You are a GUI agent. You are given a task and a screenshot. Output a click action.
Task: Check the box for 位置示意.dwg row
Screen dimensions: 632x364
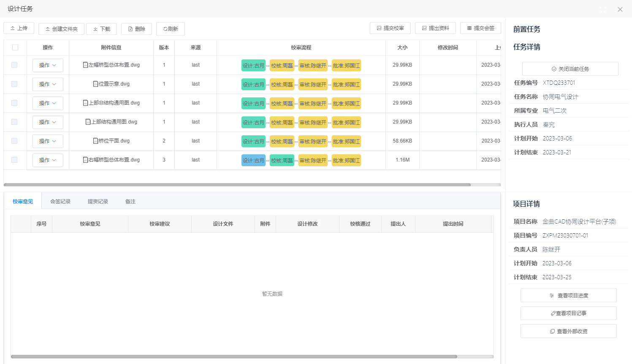pyautogui.click(x=14, y=84)
